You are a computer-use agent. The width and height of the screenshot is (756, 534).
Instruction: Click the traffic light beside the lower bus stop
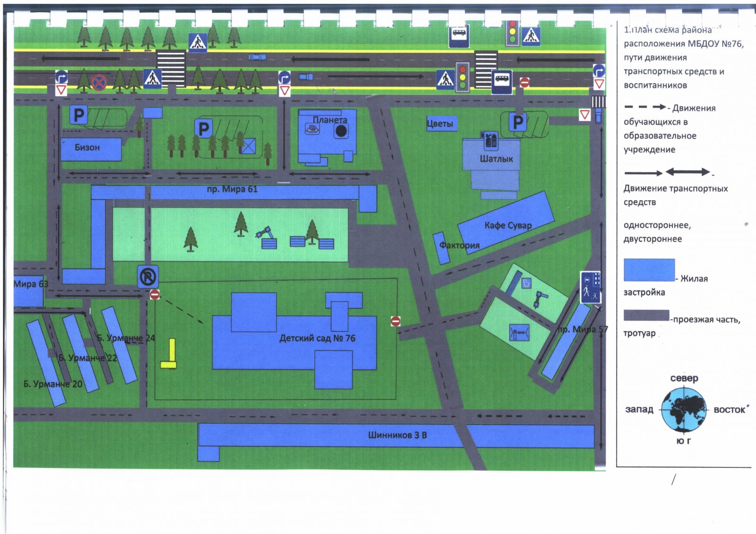pos(462,77)
